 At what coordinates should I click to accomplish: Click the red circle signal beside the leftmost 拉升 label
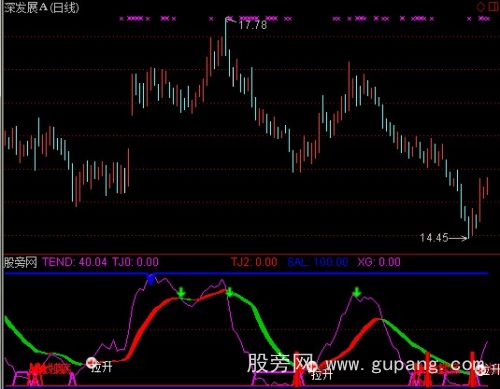[x=91, y=362]
